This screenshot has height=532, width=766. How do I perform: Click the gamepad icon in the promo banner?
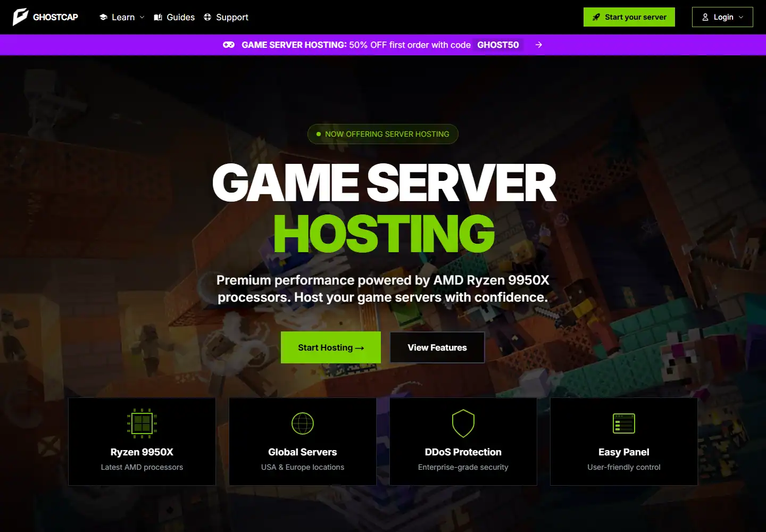[229, 45]
